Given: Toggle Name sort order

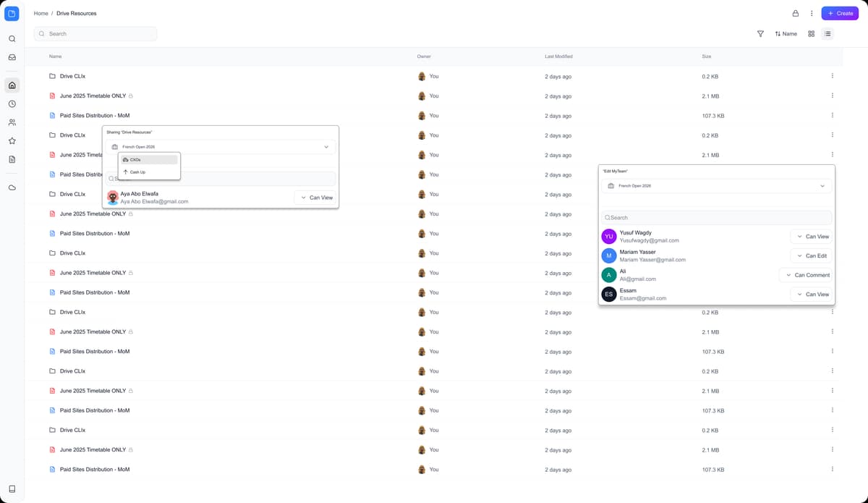Looking at the screenshot, I should click(786, 33).
